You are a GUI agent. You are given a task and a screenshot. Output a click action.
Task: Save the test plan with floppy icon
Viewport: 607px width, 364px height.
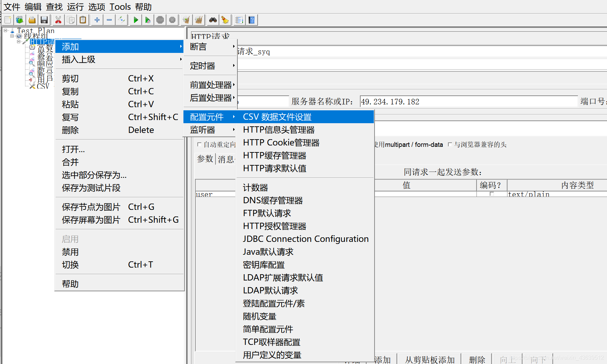pos(44,20)
